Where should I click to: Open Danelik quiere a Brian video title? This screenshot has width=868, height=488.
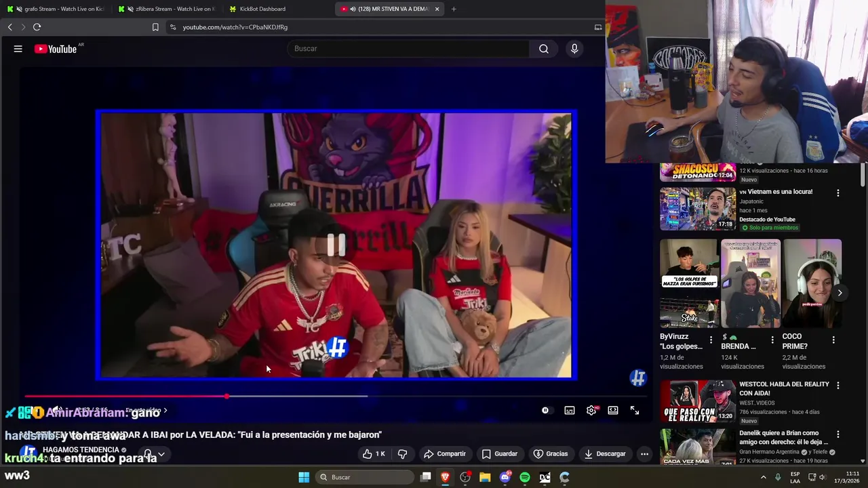click(x=783, y=438)
